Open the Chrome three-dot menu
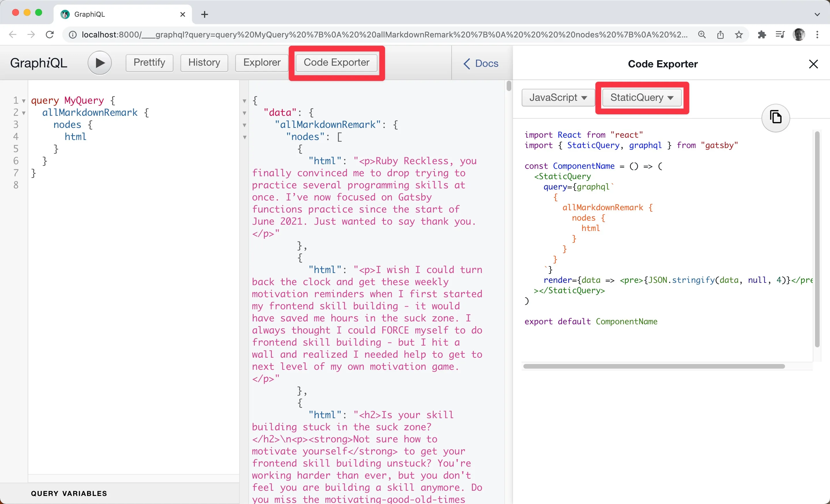 [818, 35]
